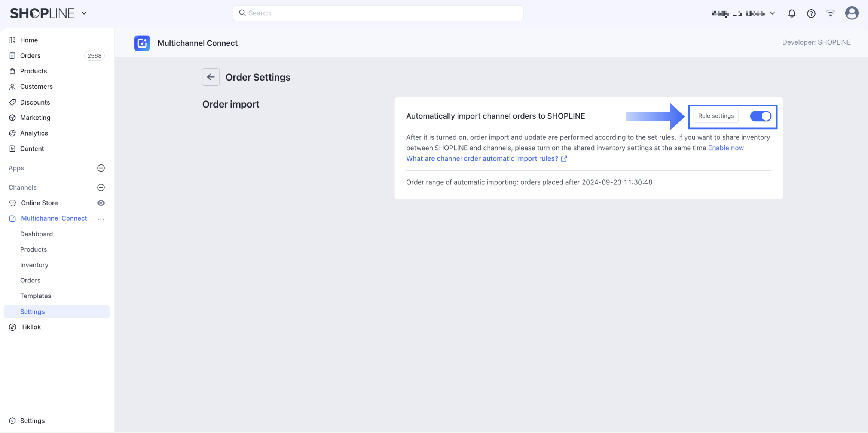Open Multichannel Connect three-dot options

click(x=101, y=219)
